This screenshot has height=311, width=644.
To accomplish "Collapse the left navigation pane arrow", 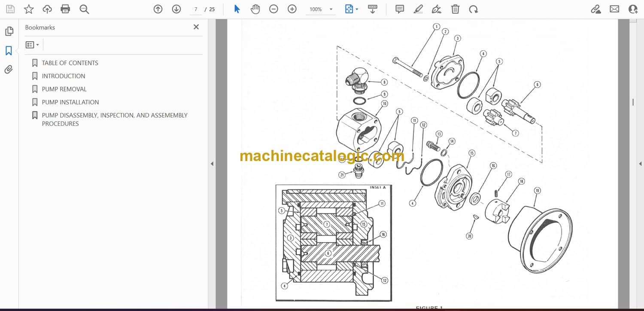I will (x=212, y=164).
